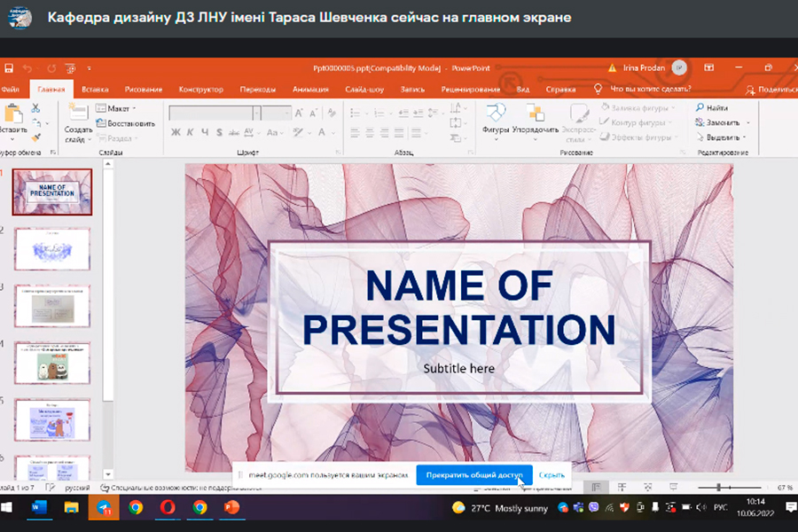Click Прекратить общий доступ button

[474, 475]
